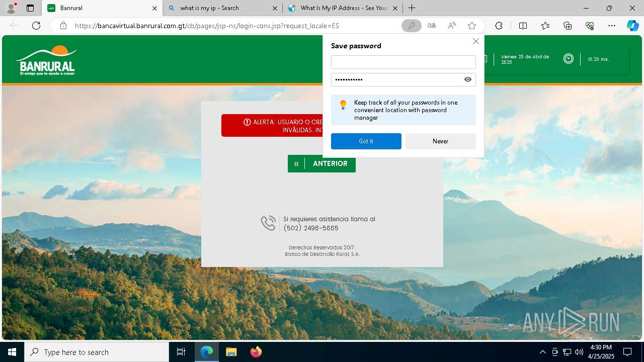The width and height of the screenshot is (644, 362).
Task: Click the red ALERTA message banner
Action: 272,126
